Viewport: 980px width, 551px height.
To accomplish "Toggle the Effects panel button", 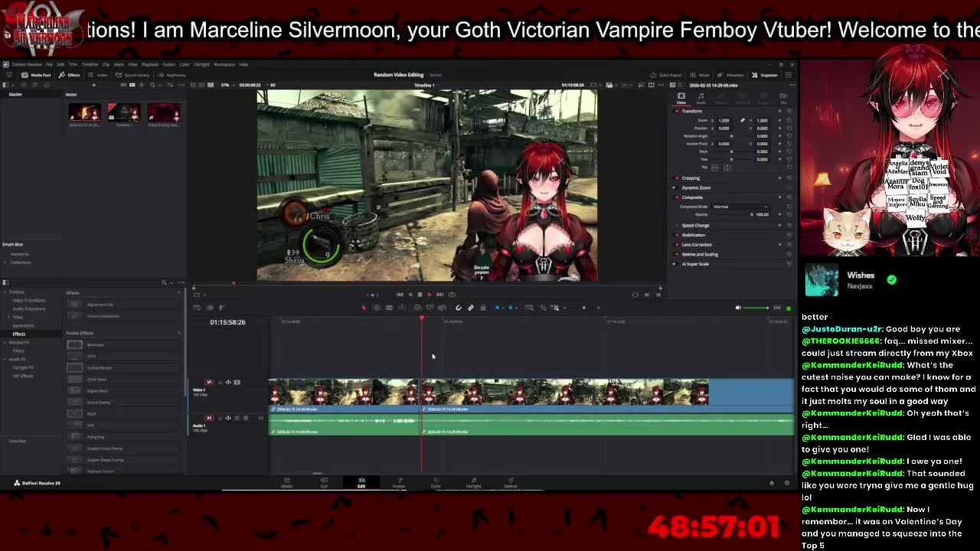I will pos(70,75).
